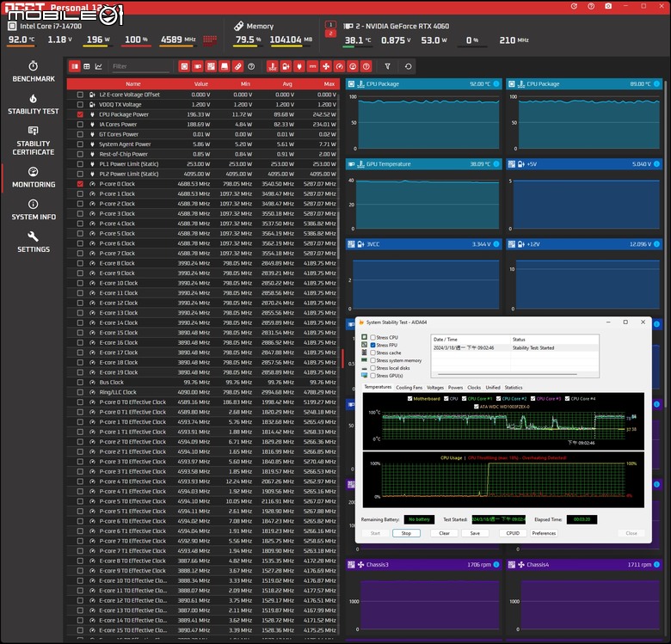The width and height of the screenshot is (671, 644).
Task: Check the Bus Clock row checkbox
Action: tap(80, 383)
